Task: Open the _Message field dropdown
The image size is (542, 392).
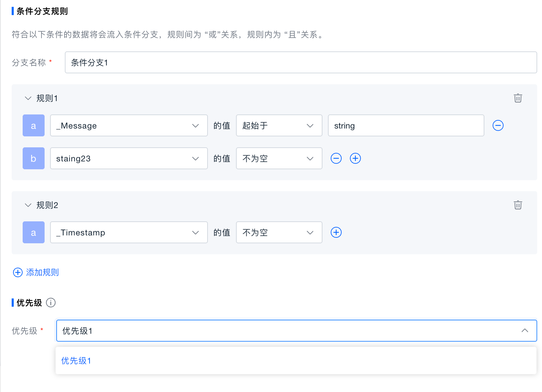Action: click(x=129, y=125)
